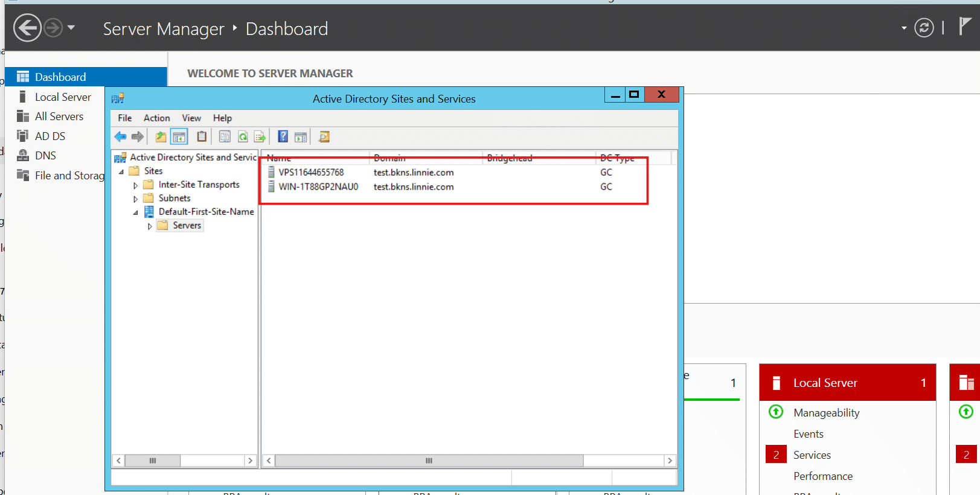Click the list pane horizontal scrollbar thumb
Image resolution: width=980 pixels, height=495 pixels.
pos(429,461)
